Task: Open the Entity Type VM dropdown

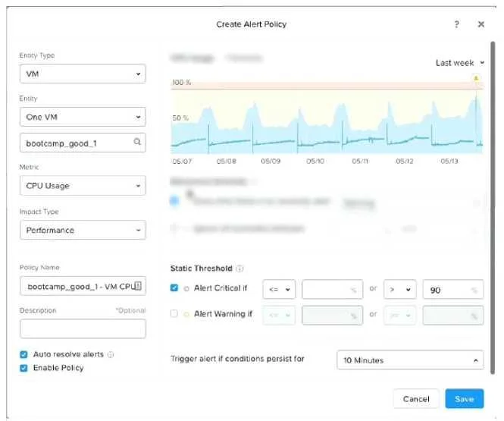Action: (83, 74)
